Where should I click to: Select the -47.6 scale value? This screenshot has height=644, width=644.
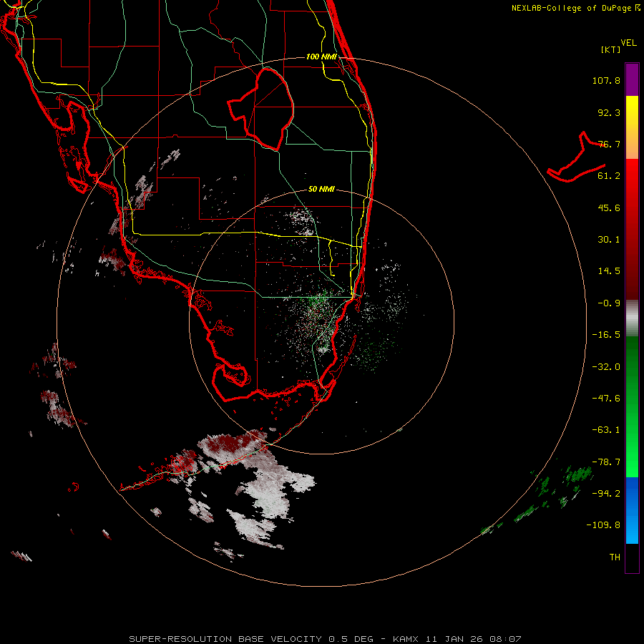coord(606,399)
